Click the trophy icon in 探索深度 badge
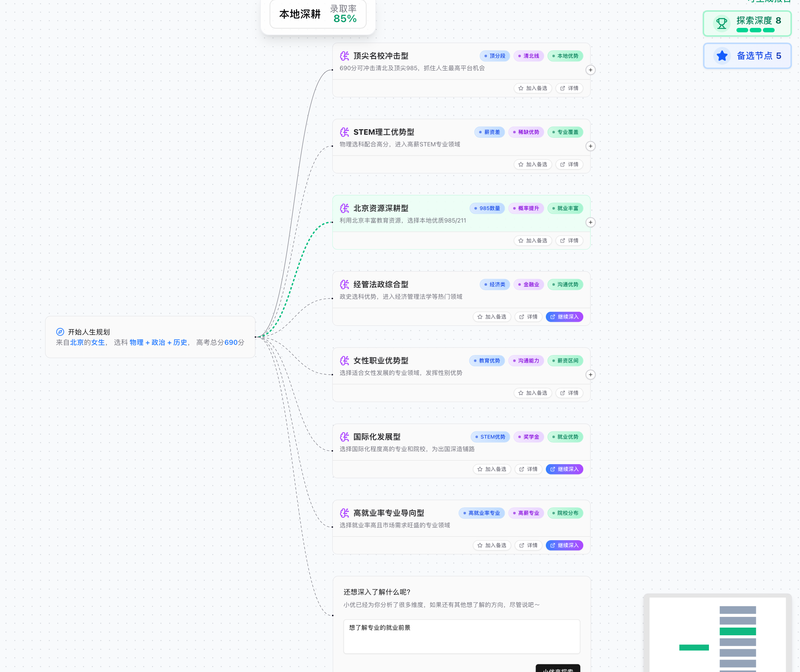This screenshot has height=672, width=800. coord(721,24)
